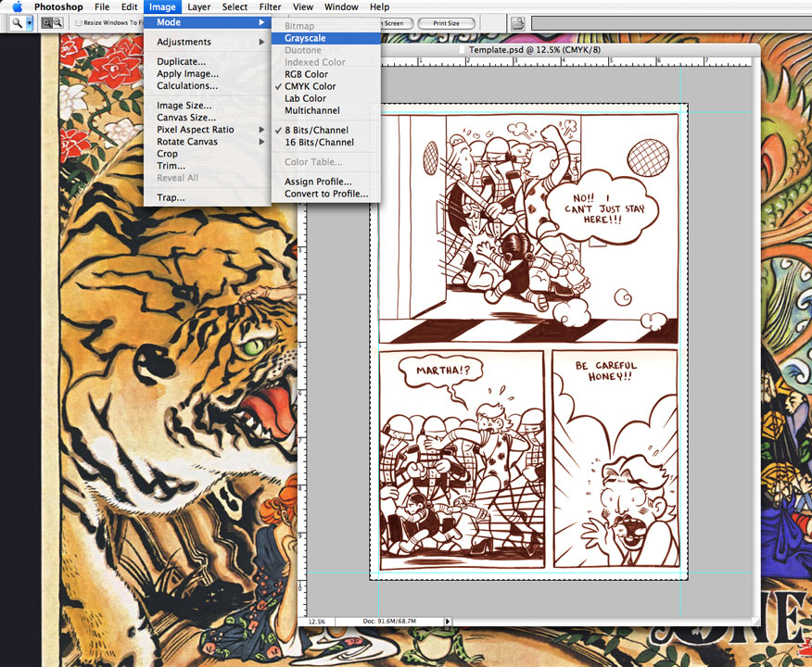Open the View menu
Viewport: 812px width, 667px height.
(303, 6)
